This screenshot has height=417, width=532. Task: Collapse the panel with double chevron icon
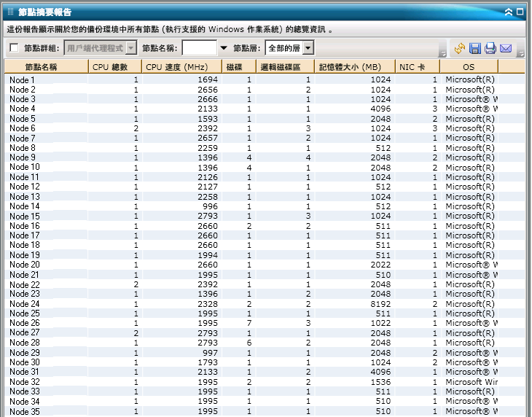pyautogui.click(x=508, y=12)
